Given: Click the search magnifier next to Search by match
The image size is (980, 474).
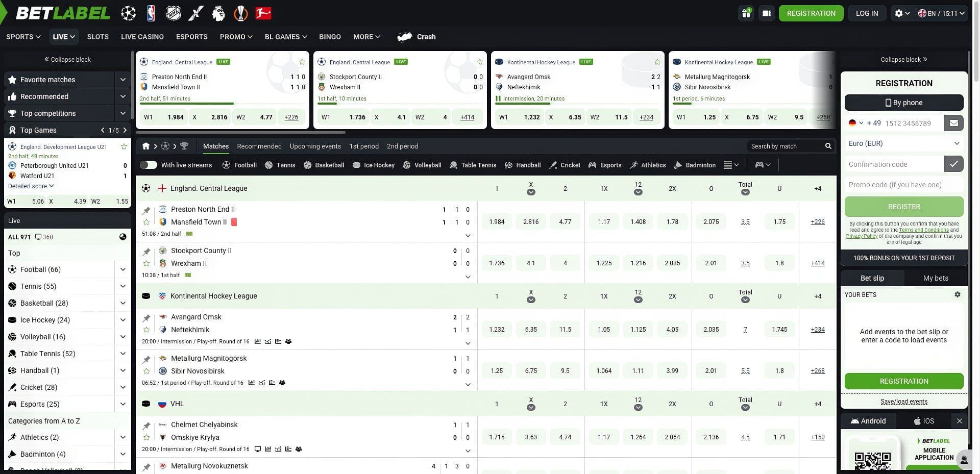Looking at the screenshot, I should tap(828, 146).
